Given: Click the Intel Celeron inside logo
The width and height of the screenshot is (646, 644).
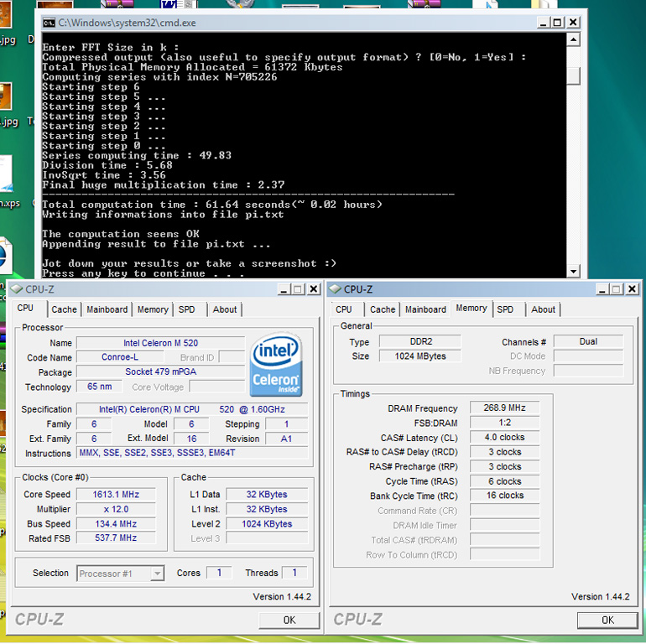Looking at the screenshot, I should click(276, 365).
